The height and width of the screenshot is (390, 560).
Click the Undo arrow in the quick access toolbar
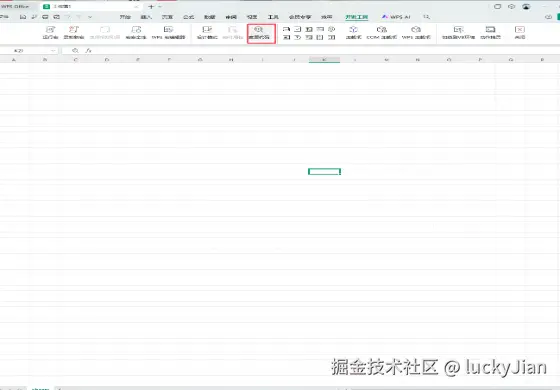[68, 17]
